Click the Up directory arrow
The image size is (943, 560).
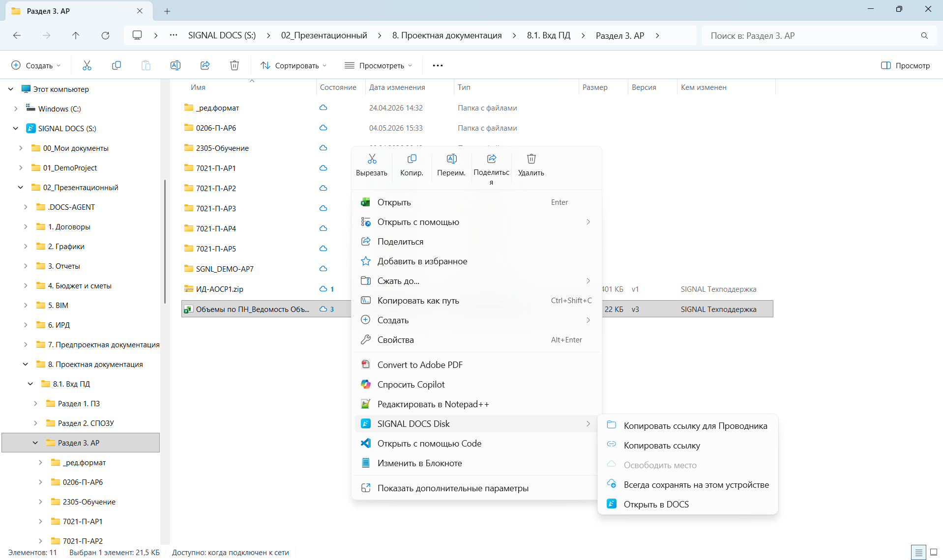pyautogui.click(x=76, y=35)
